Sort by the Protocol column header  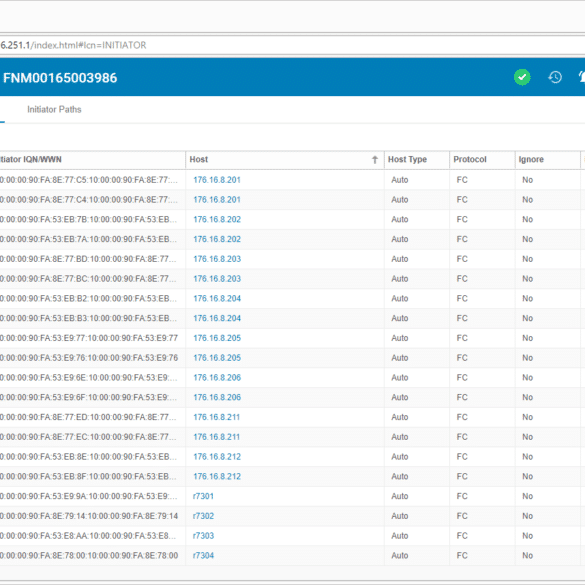[470, 159]
